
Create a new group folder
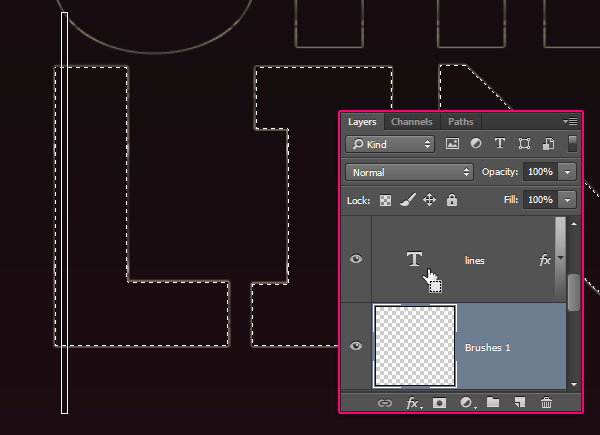point(493,403)
